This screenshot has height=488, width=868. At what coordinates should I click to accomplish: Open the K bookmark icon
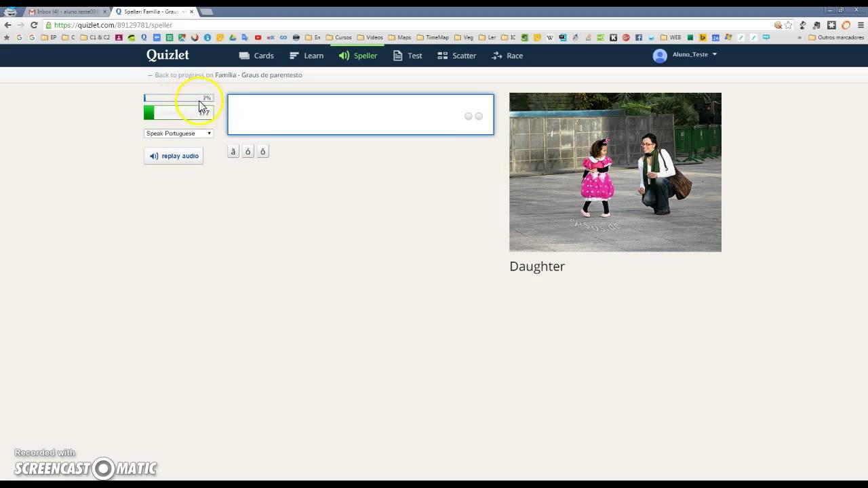(x=613, y=37)
